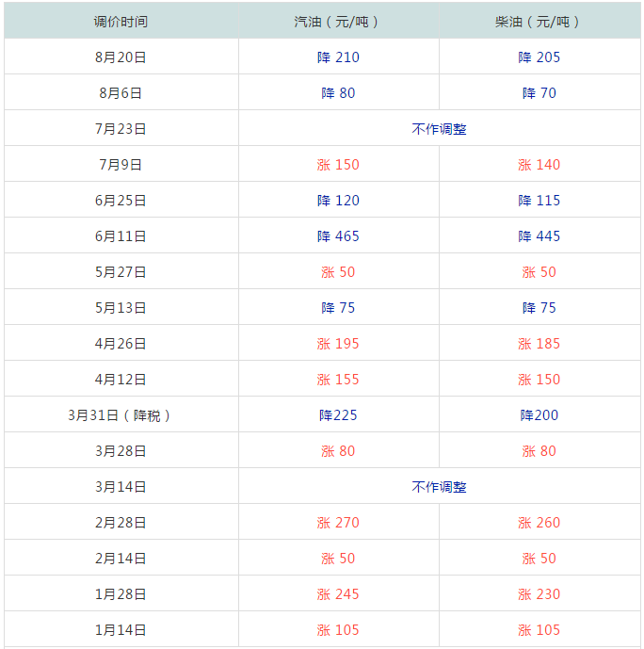This screenshot has height=649, width=644.
Task: Select the 1月28日 date cell
Action: (x=121, y=594)
